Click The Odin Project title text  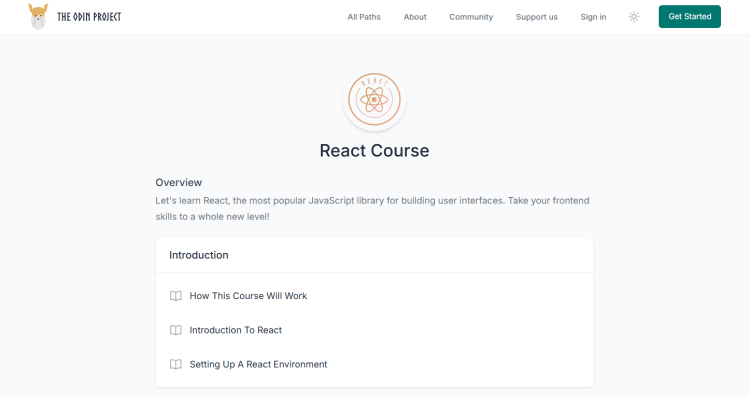click(89, 17)
